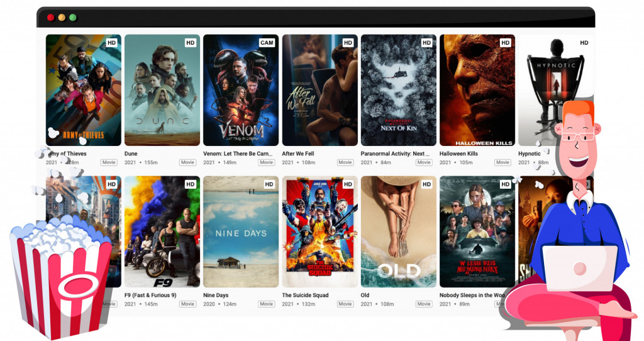Click '2021 • 132m' under The Suicide Squad
This screenshot has height=341, width=644.
(299, 305)
